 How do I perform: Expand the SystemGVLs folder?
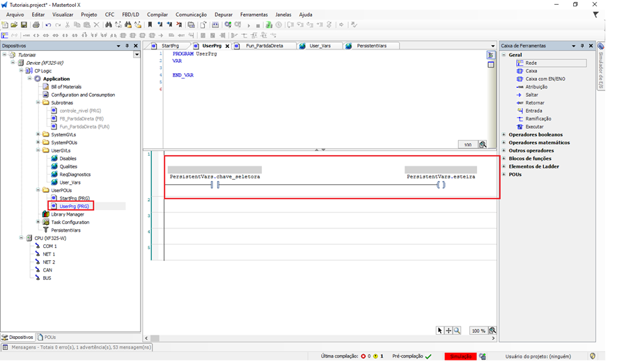coord(38,134)
